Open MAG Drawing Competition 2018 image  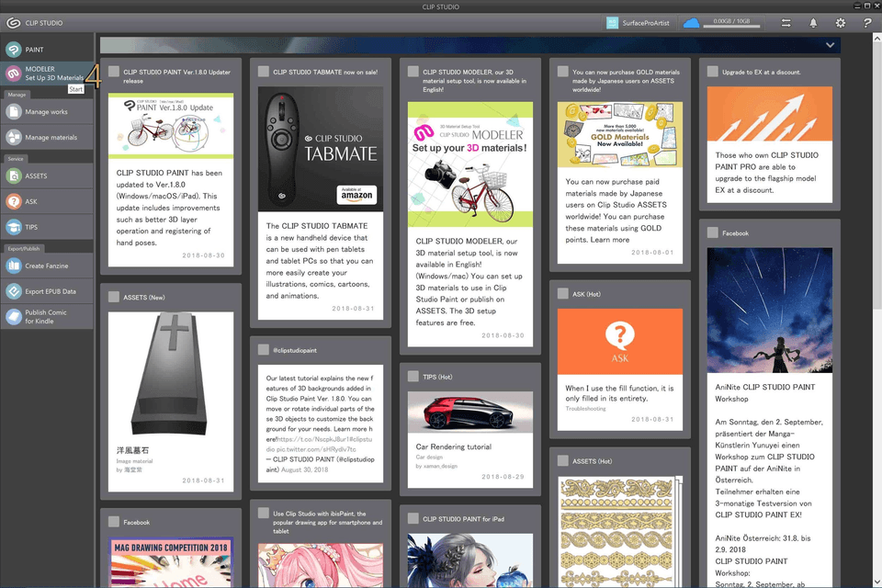click(x=171, y=562)
